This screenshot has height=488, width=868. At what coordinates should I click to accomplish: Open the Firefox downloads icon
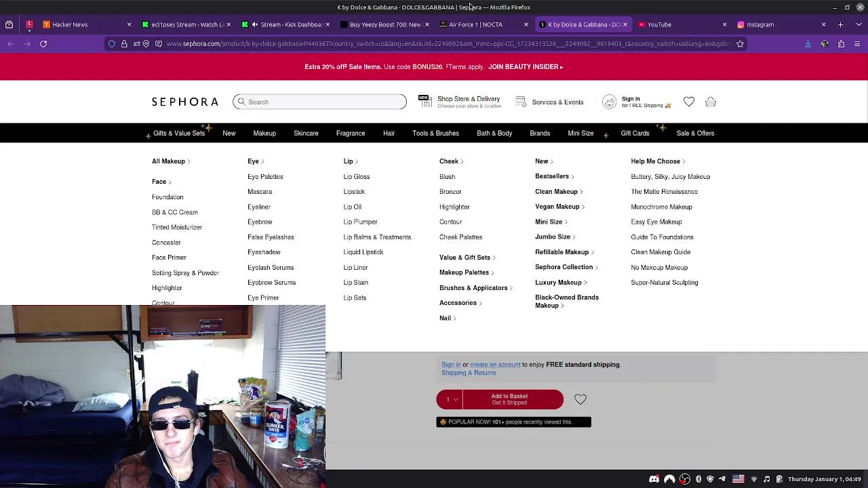click(x=808, y=44)
